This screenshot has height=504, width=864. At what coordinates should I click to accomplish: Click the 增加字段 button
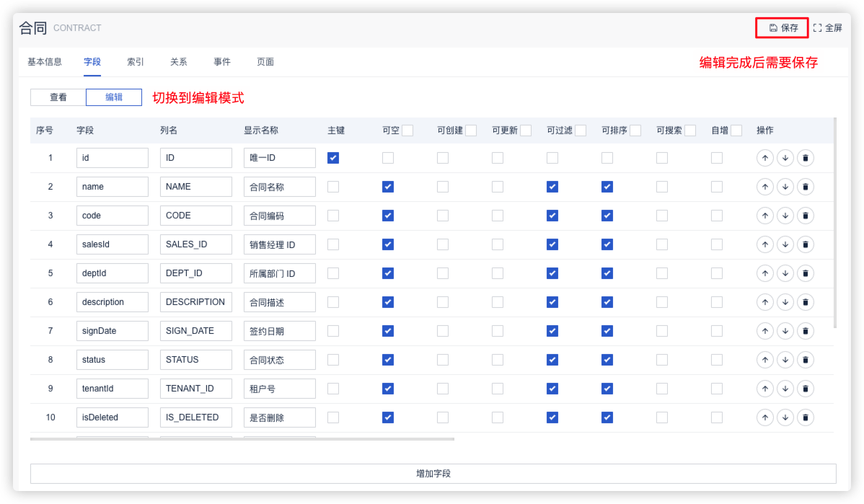click(433, 474)
